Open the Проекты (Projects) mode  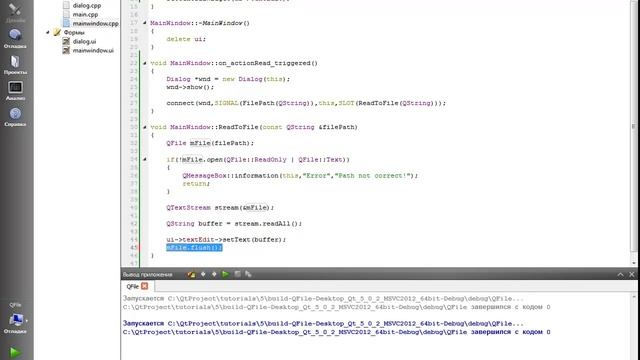[15, 65]
